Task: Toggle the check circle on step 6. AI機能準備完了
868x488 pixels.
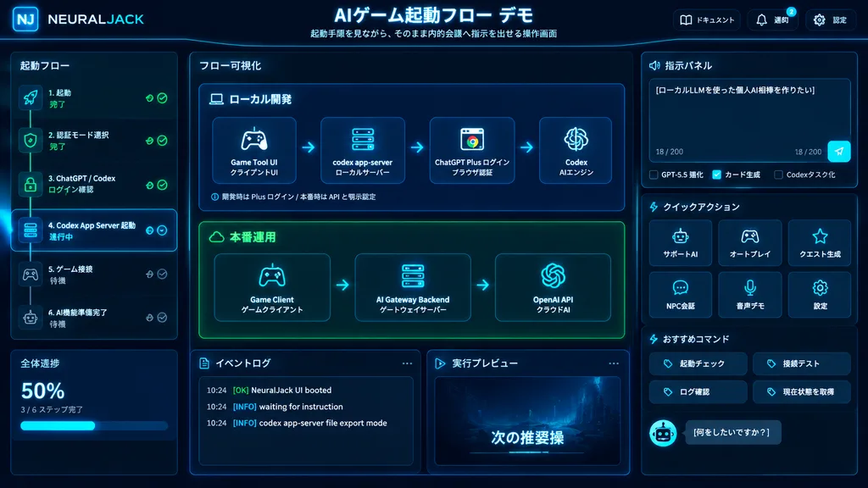Action: 162,318
